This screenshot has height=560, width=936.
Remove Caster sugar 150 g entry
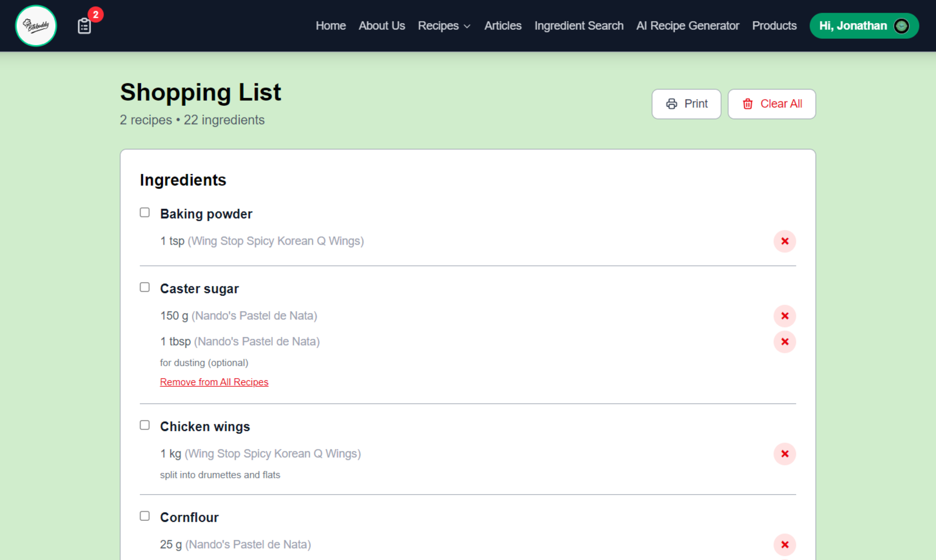click(784, 316)
